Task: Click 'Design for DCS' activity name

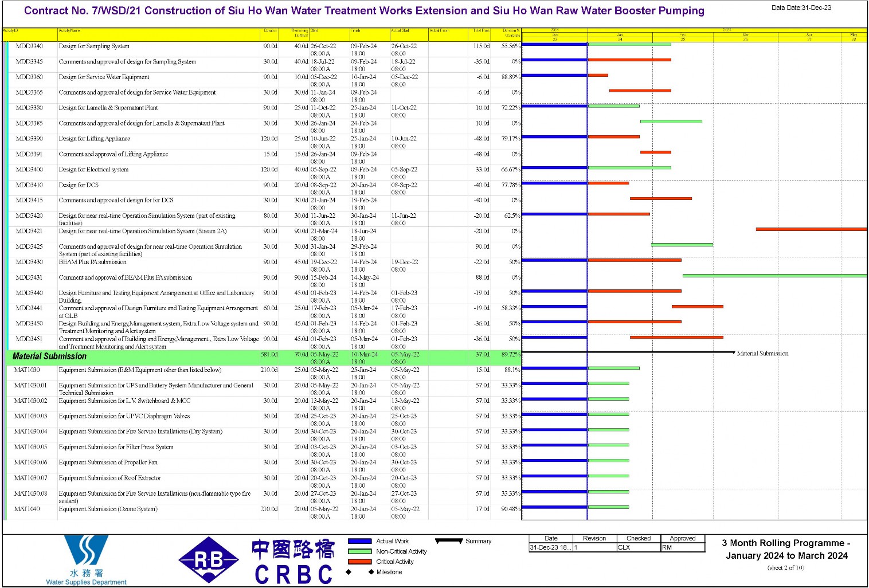Action: coord(79,185)
